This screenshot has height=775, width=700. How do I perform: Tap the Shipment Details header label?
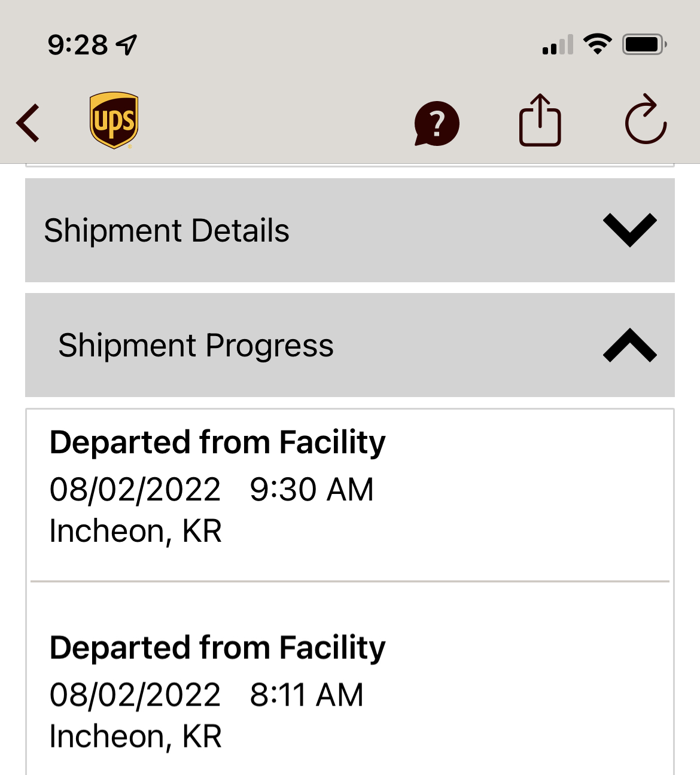coord(167,231)
